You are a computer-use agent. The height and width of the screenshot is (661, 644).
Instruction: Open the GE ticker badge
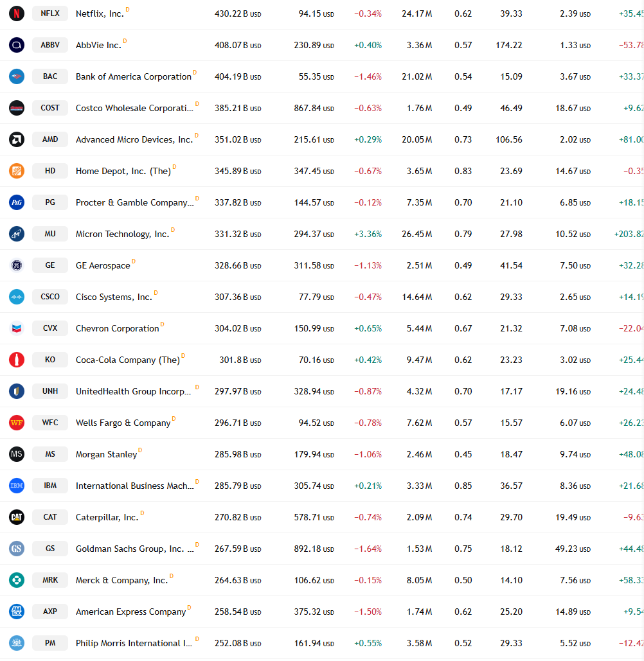[x=50, y=265]
